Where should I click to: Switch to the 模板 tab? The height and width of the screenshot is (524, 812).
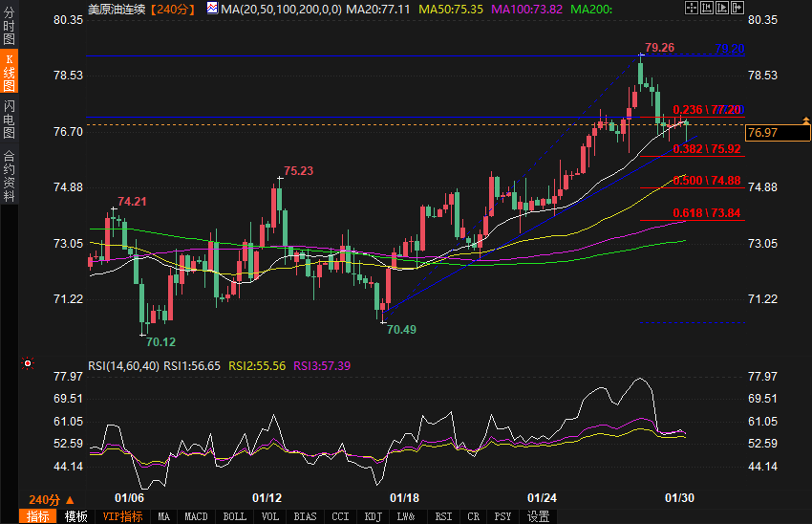(x=76, y=516)
